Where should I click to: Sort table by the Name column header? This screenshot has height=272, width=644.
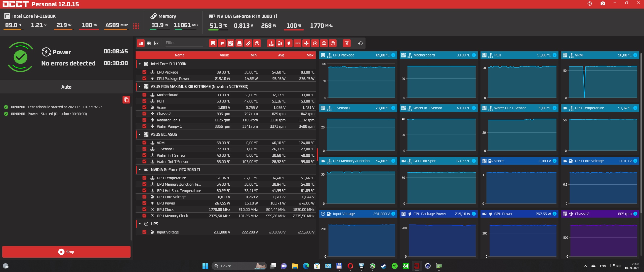[x=179, y=55]
